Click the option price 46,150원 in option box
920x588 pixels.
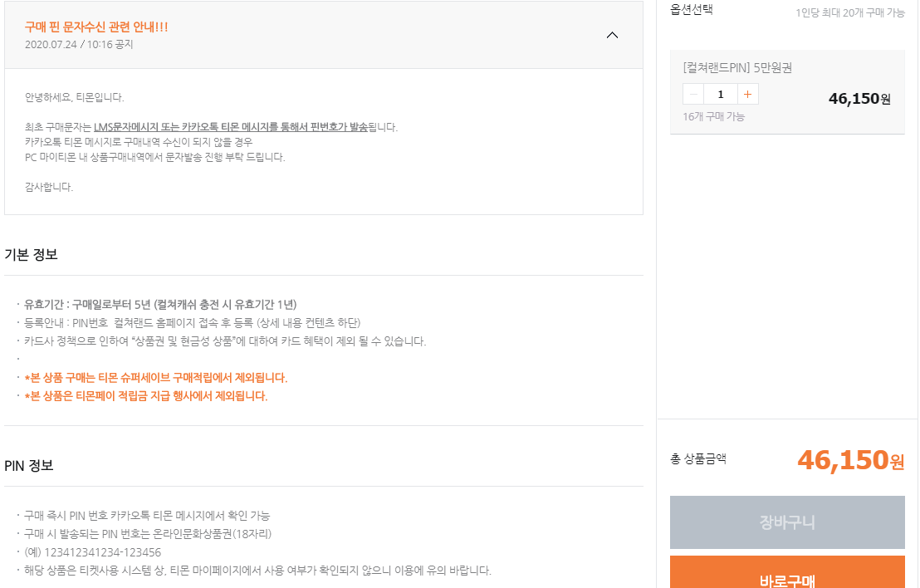point(859,99)
